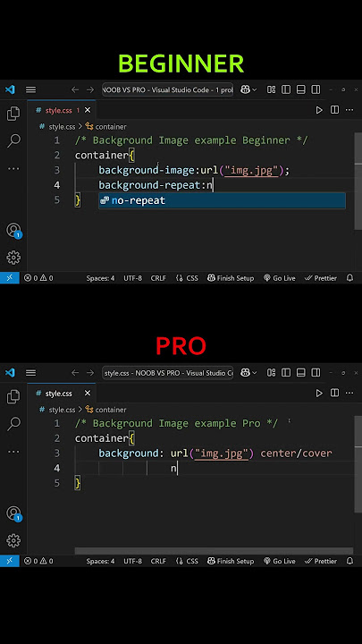Screen dimensions: 362x644
Task: Show additional views ellipsis in PRO activity bar
Action: pyautogui.click(x=13, y=452)
